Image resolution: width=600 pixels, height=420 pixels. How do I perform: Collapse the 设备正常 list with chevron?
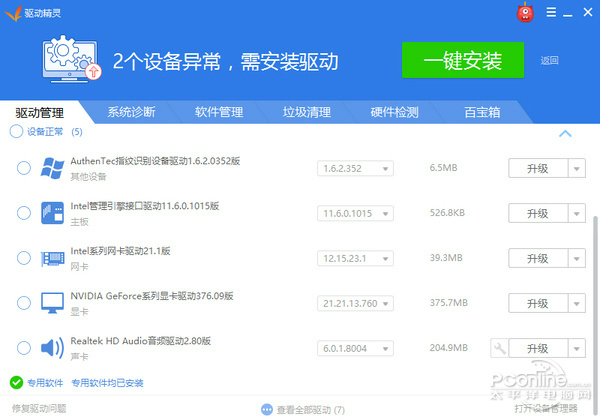pyautogui.click(x=565, y=133)
